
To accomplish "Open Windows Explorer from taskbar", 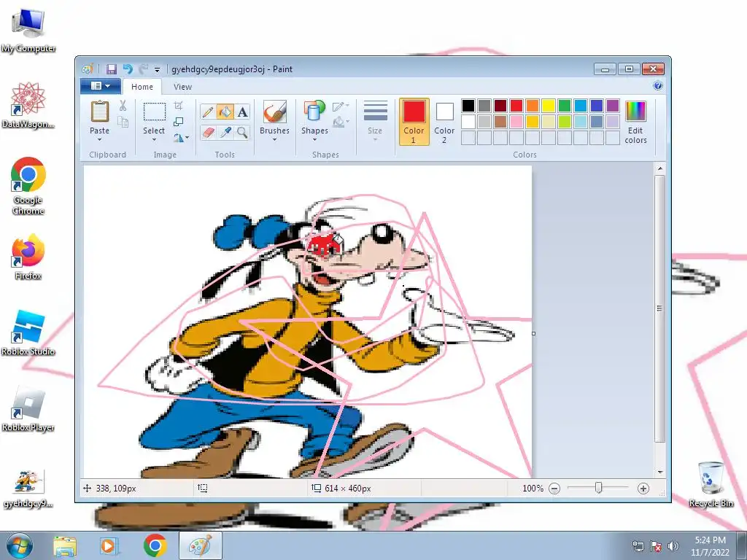I will point(65,546).
